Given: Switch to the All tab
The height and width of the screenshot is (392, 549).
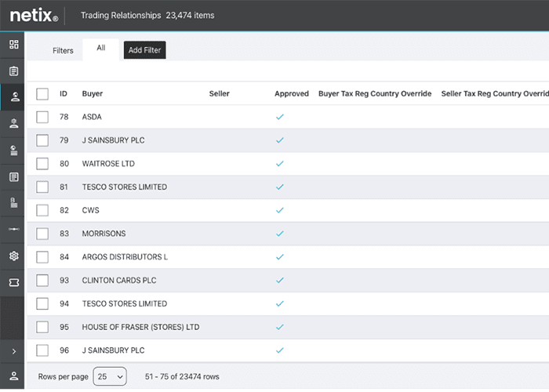Looking at the screenshot, I should (101, 49).
